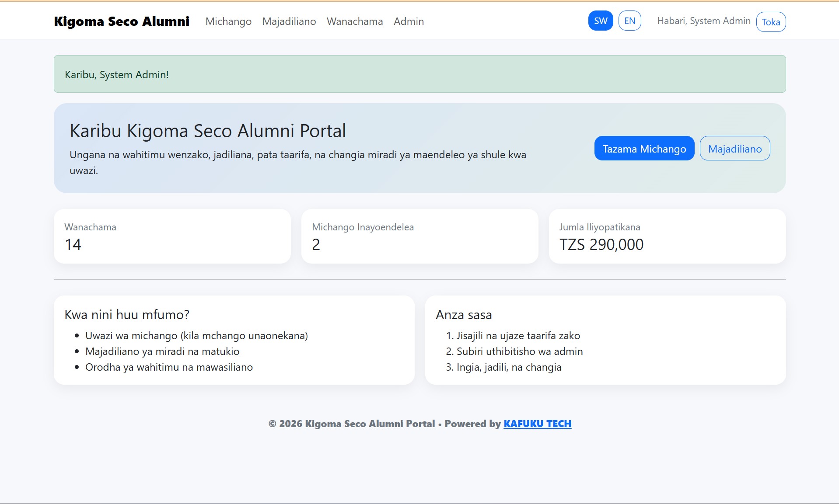Open the Majadiliano navigation menu item
839x504 pixels.
click(289, 21)
